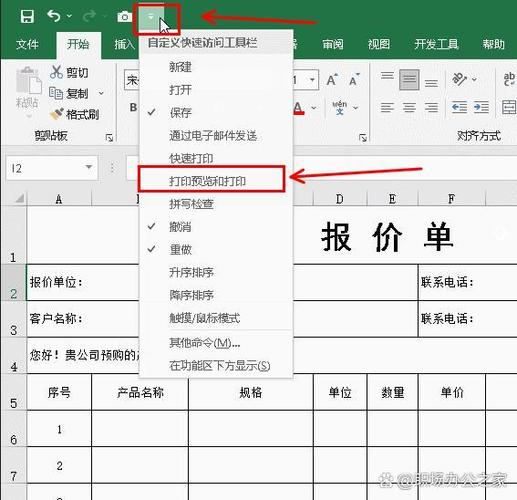The height and width of the screenshot is (500, 517).
Task: Uncheck 保存 in the toolbar menu
Action: pos(216,112)
